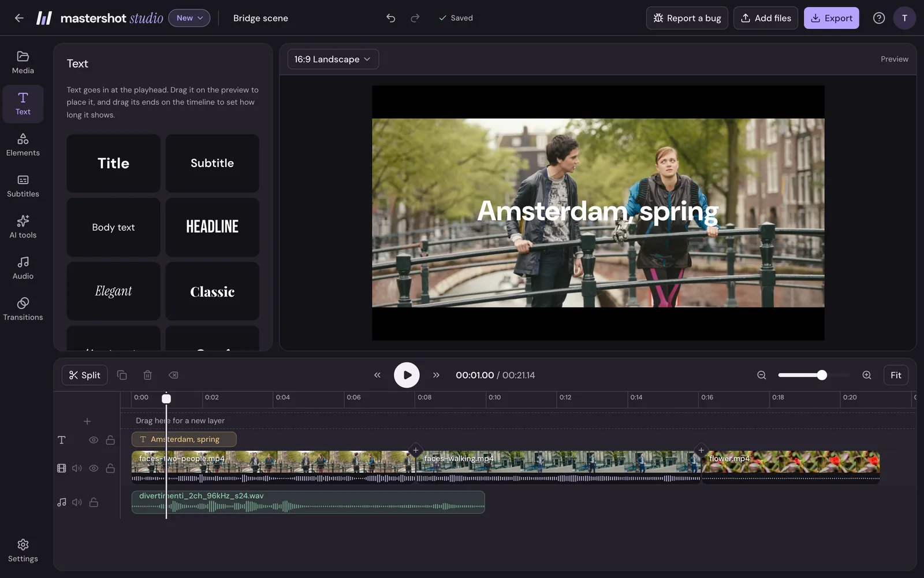Open the 16:9 Landscape aspect dropdown
Viewport: 924px width, 578px height.
pyautogui.click(x=333, y=59)
